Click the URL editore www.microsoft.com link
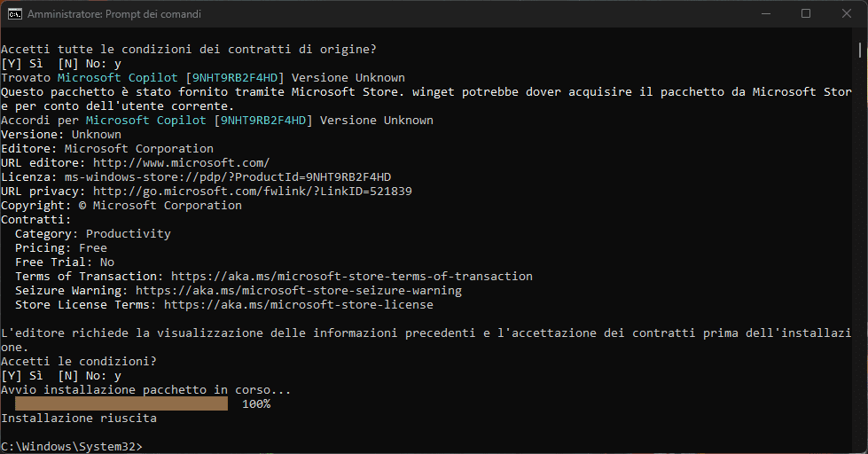 [x=181, y=163]
